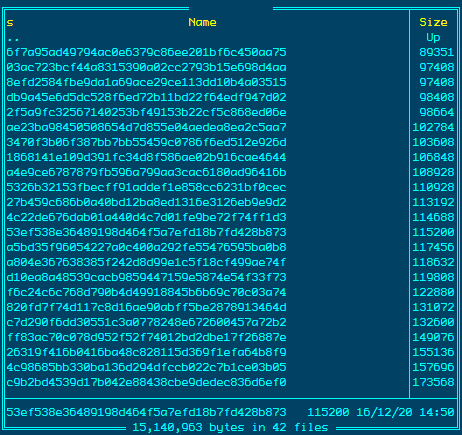Click the Name column header
The height and width of the screenshot is (435, 462).
point(202,22)
